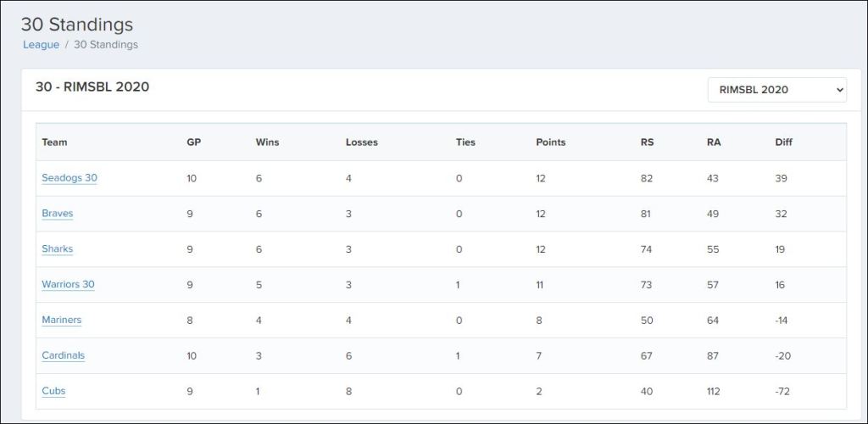Viewport: 868px width, 424px height.
Task: Click the GP column header
Action: coord(193,142)
